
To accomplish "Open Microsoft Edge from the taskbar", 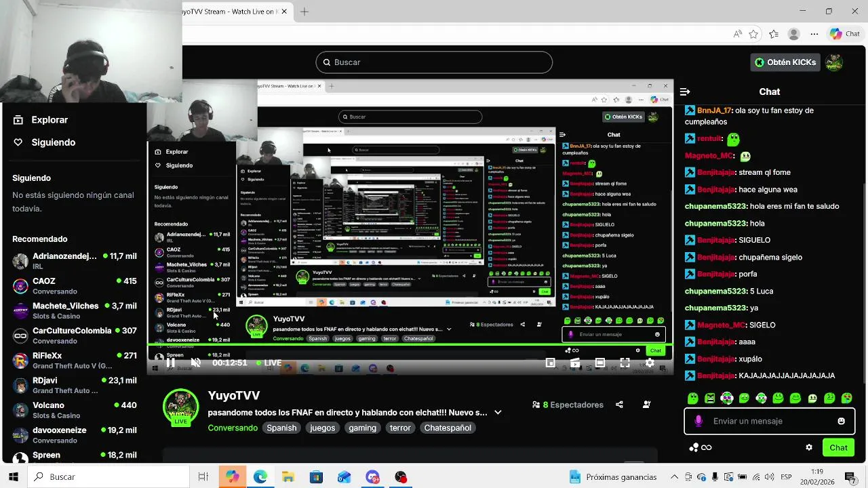I will pyautogui.click(x=260, y=476).
